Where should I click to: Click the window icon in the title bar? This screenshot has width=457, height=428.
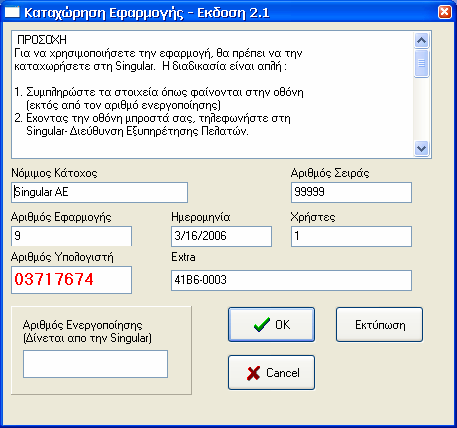[x=12, y=13]
